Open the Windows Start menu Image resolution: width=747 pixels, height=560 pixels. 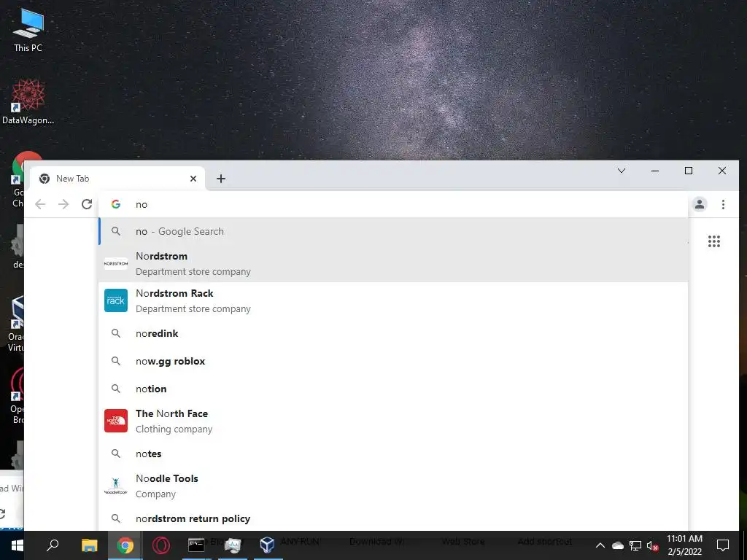(18, 545)
